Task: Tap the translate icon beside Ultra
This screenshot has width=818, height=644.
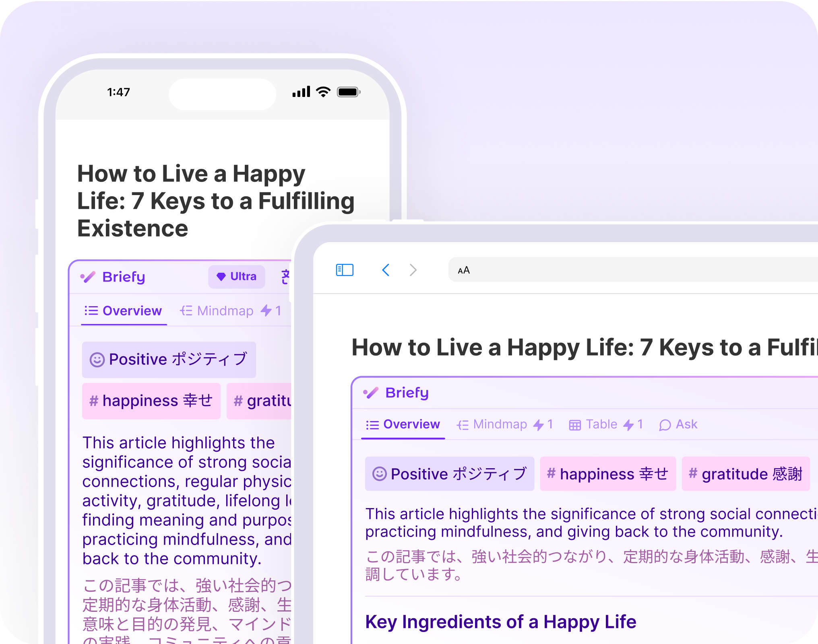Action: click(285, 277)
